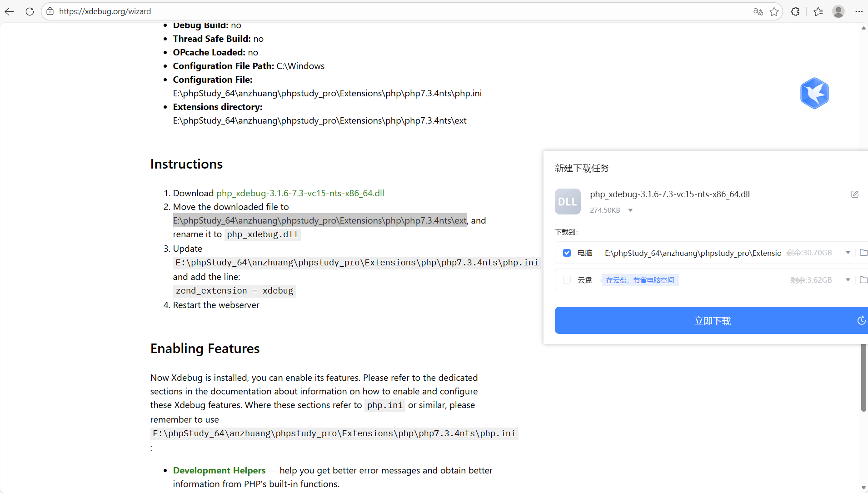Check the 云盘 cloud disk option
The height and width of the screenshot is (493, 868).
click(x=567, y=280)
